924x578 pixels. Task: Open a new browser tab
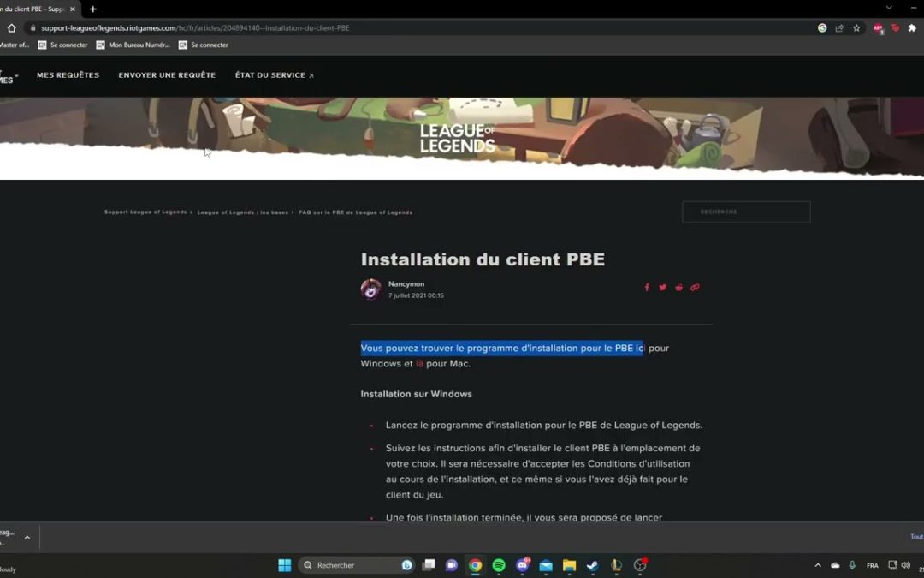92,9
